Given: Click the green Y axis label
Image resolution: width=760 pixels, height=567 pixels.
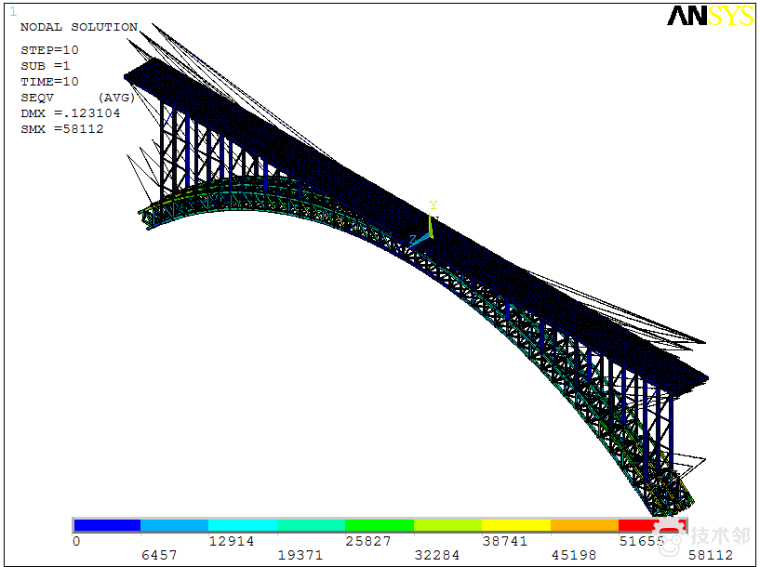Looking at the screenshot, I should (x=433, y=205).
